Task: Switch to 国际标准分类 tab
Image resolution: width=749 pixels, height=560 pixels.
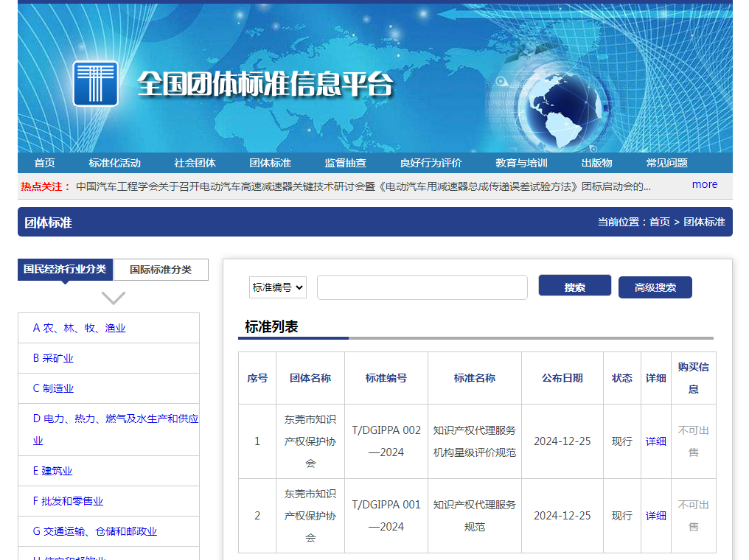Action: 161,270
